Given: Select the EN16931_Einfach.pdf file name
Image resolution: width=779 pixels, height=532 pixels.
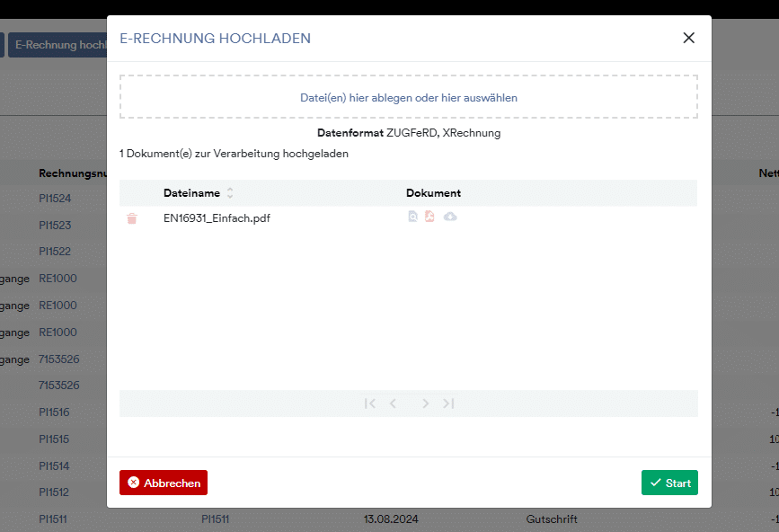Looking at the screenshot, I should pyautogui.click(x=217, y=218).
